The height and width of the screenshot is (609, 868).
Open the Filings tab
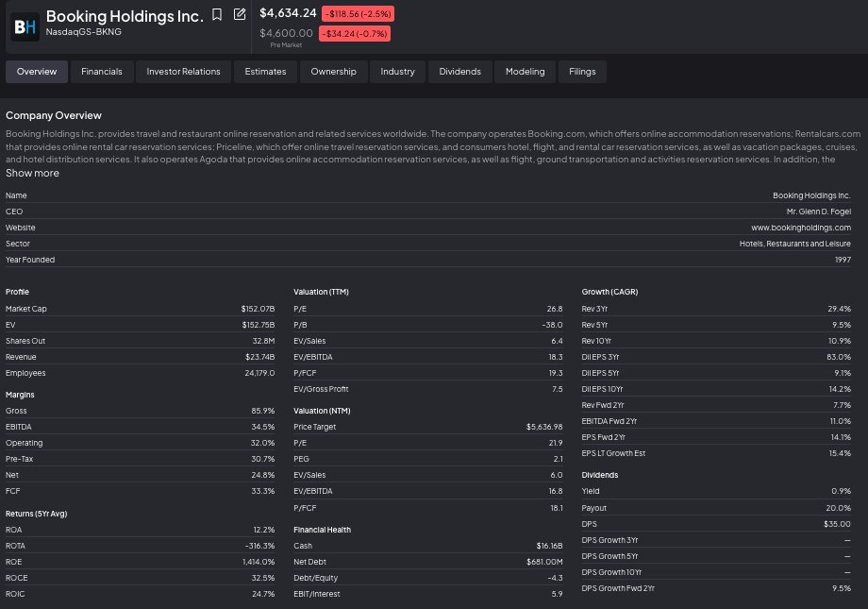click(x=582, y=72)
